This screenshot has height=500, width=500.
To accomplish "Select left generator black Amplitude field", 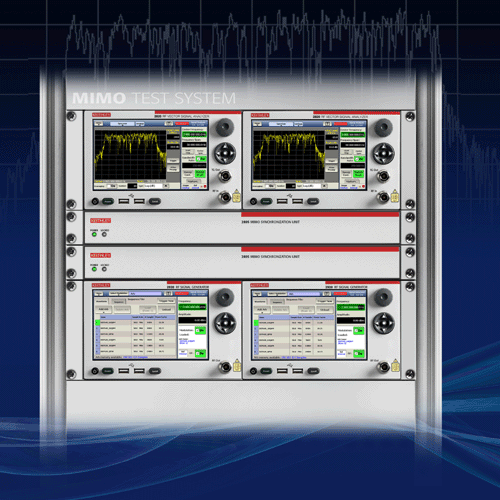I will click(x=192, y=320).
